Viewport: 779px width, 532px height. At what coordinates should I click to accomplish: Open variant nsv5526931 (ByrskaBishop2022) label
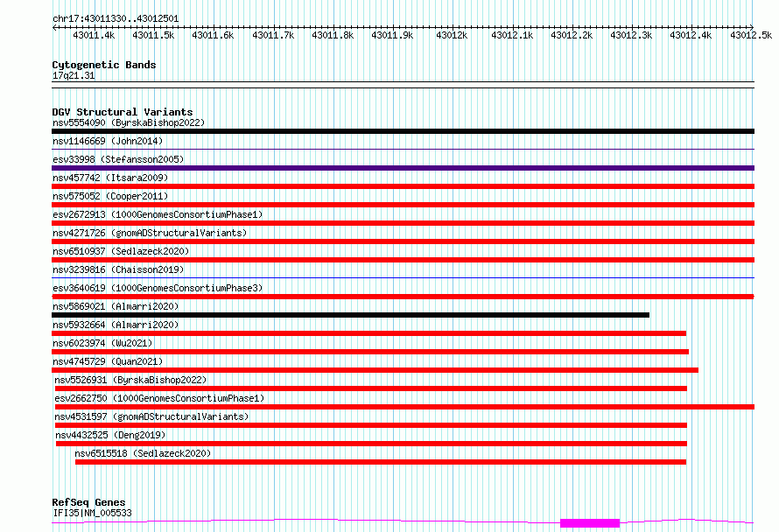tap(130, 380)
